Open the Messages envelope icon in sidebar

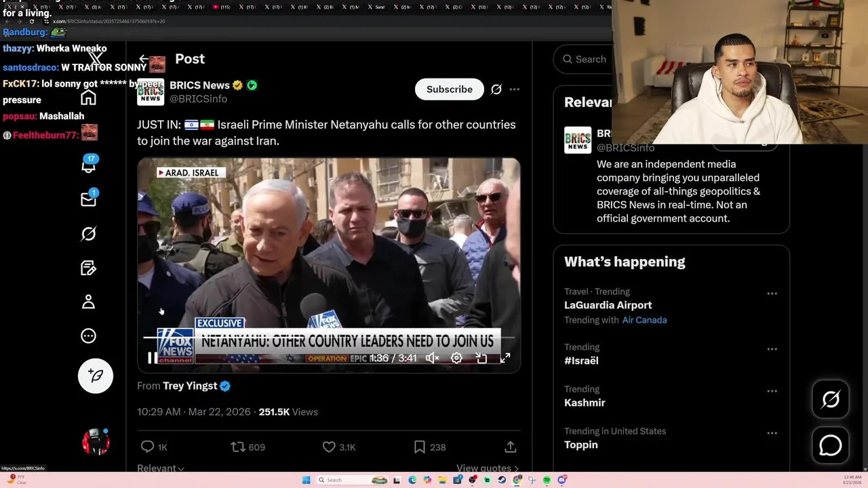pos(88,199)
